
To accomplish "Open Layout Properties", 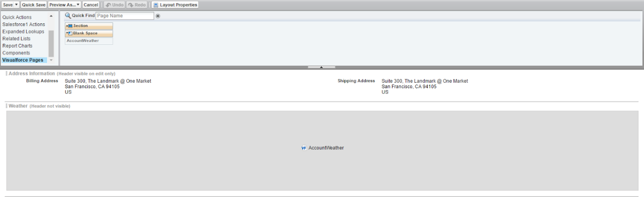I will pyautogui.click(x=175, y=5).
